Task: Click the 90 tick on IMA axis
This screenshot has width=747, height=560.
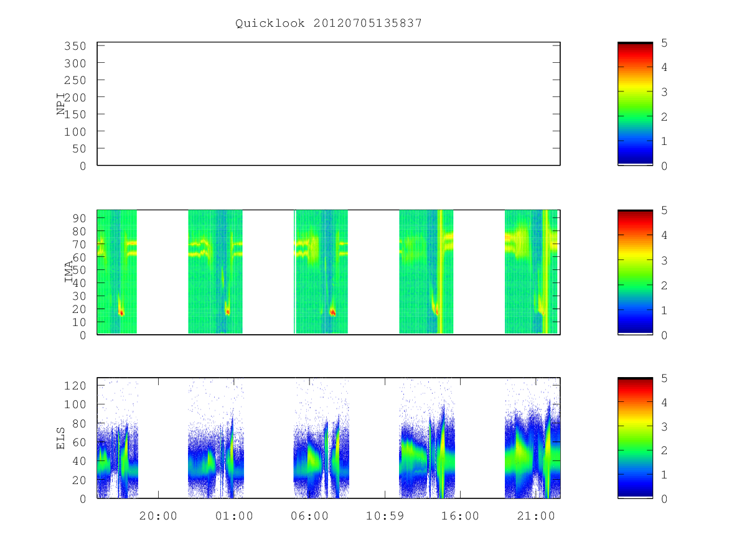Action: (79, 218)
